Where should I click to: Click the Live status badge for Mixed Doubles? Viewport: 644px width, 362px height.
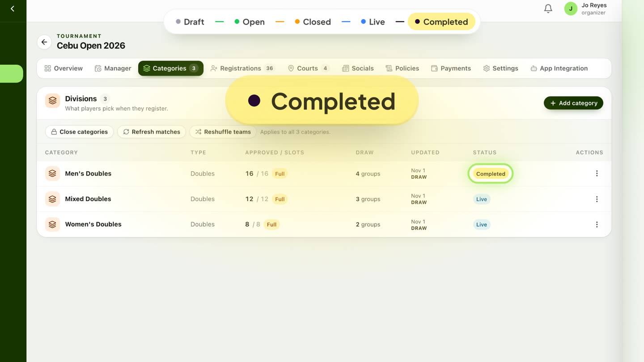(x=482, y=199)
